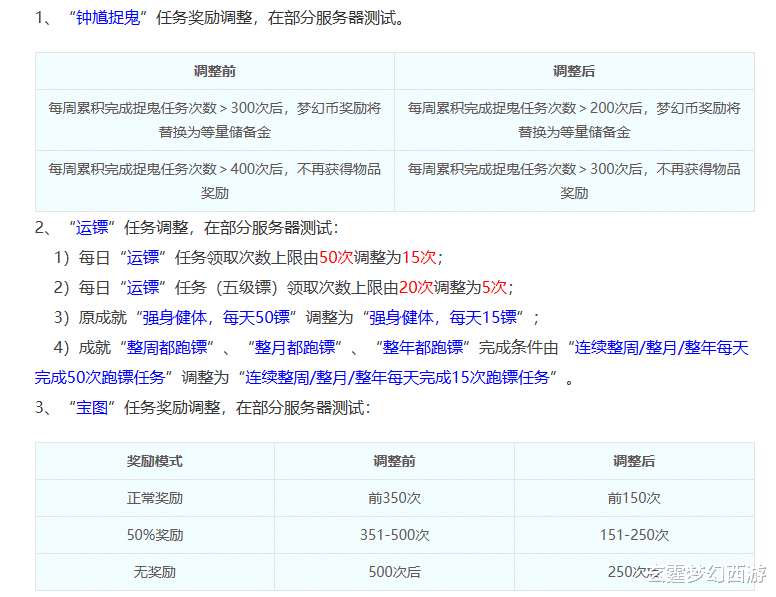Click the red "15次" text

pyautogui.click(x=419, y=257)
